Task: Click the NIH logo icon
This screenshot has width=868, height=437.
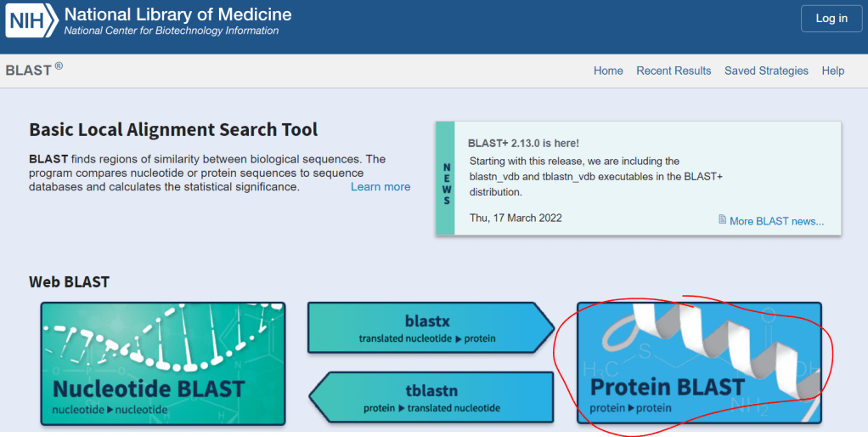Action: (x=31, y=21)
